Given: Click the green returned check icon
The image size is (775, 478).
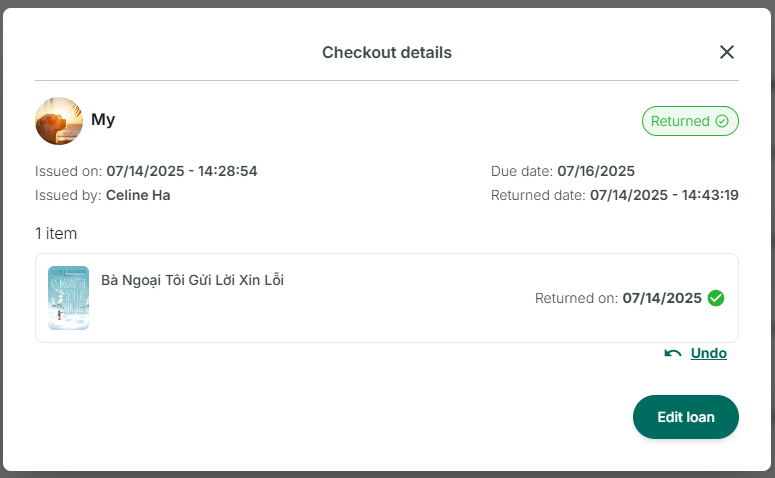Looking at the screenshot, I should click(716, 298).
